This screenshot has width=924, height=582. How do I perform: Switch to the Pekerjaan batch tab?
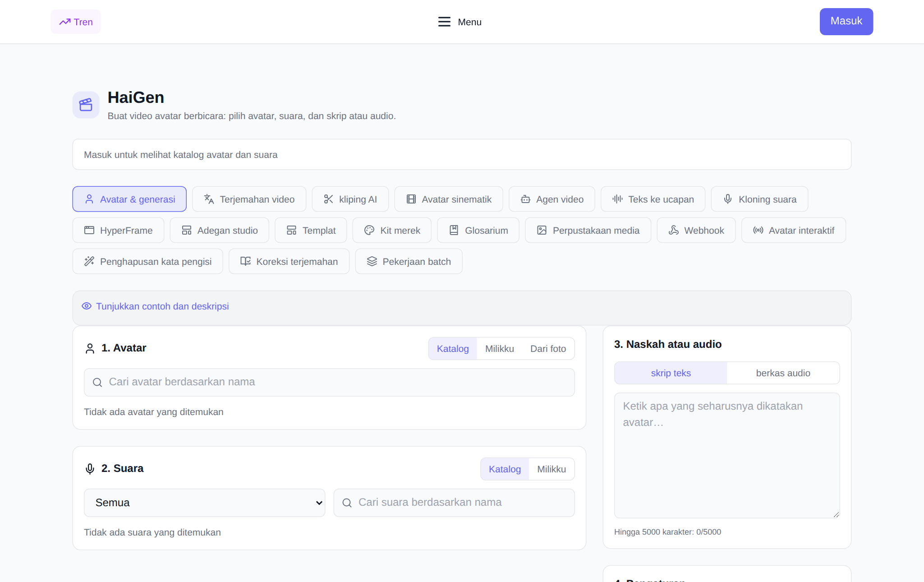pyautogui.click(x=409, y=261)
